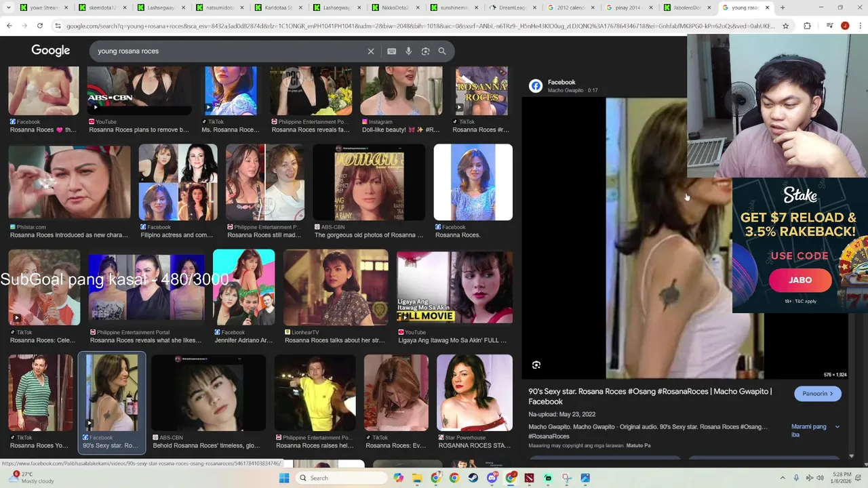Open the ROSANNA ROCES STA... Star Powerhouse thumbnail
Viewport: 868px width, 488px height.
point(475,393)
